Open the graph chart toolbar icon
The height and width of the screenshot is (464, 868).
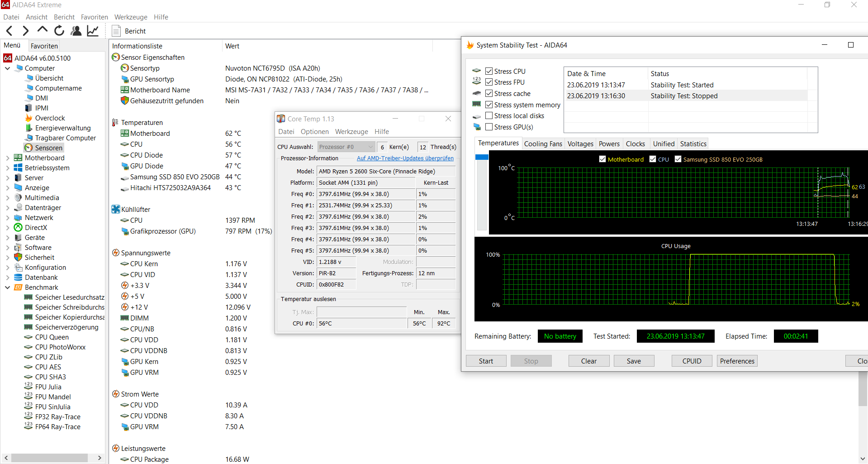[x=93, y=31]
